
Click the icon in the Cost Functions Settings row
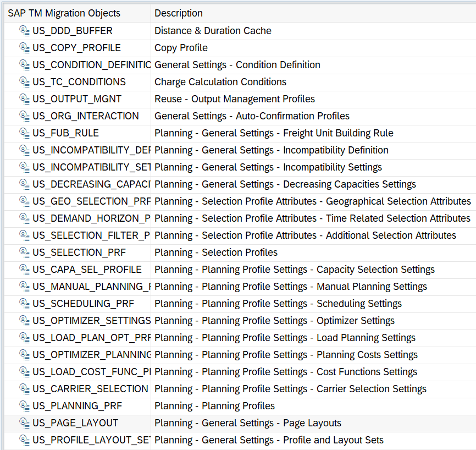point(24,371)
